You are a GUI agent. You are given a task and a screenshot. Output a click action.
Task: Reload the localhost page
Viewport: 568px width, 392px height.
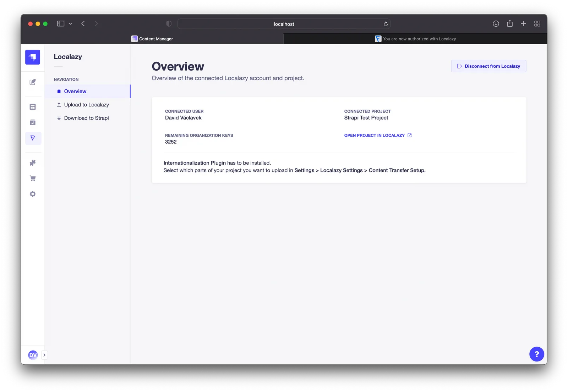(x=386, y=24)
